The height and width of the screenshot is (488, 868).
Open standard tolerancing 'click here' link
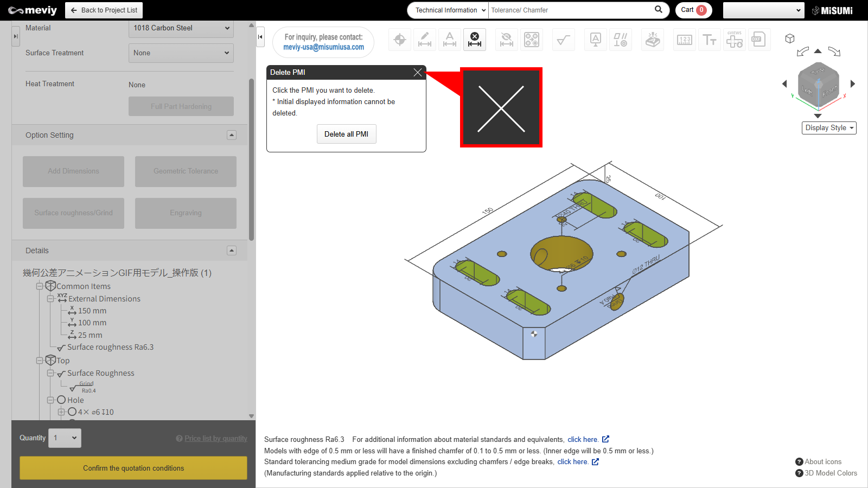pos(573,462)
